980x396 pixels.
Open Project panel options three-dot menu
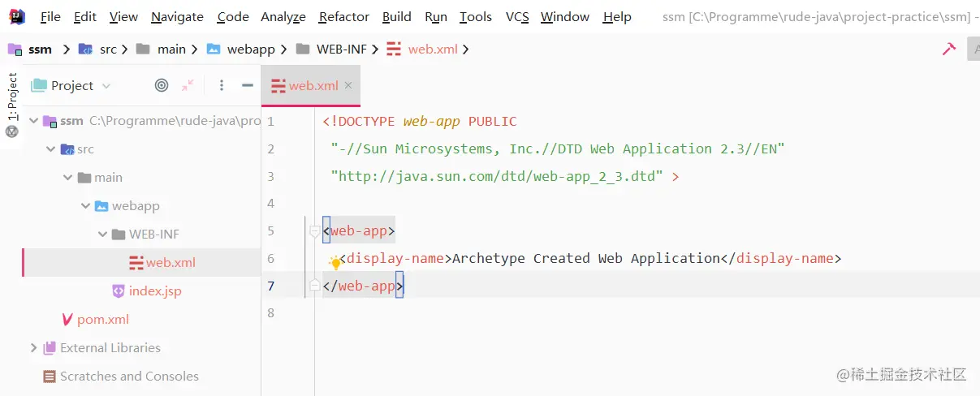pyautogui.click(x=222, y=85)
